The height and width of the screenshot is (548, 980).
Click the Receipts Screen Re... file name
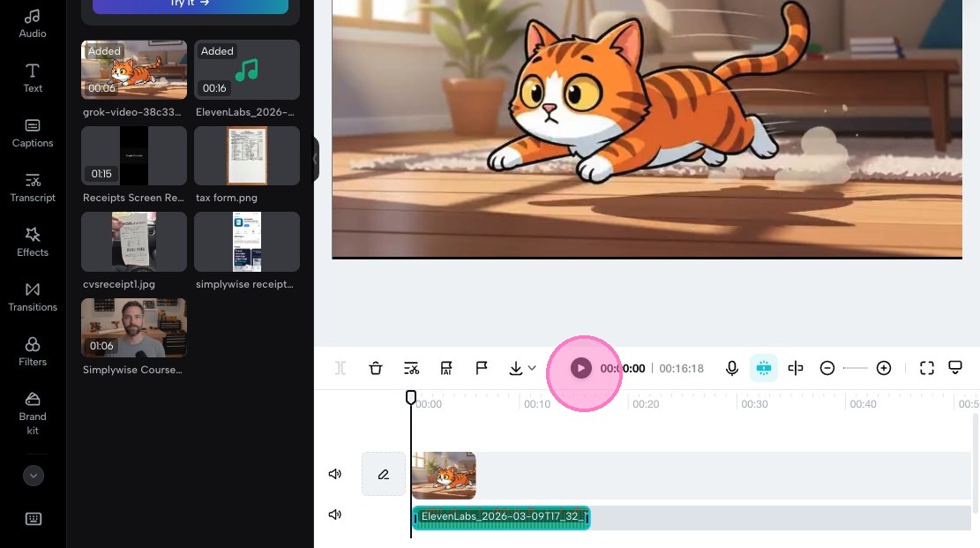133,198
